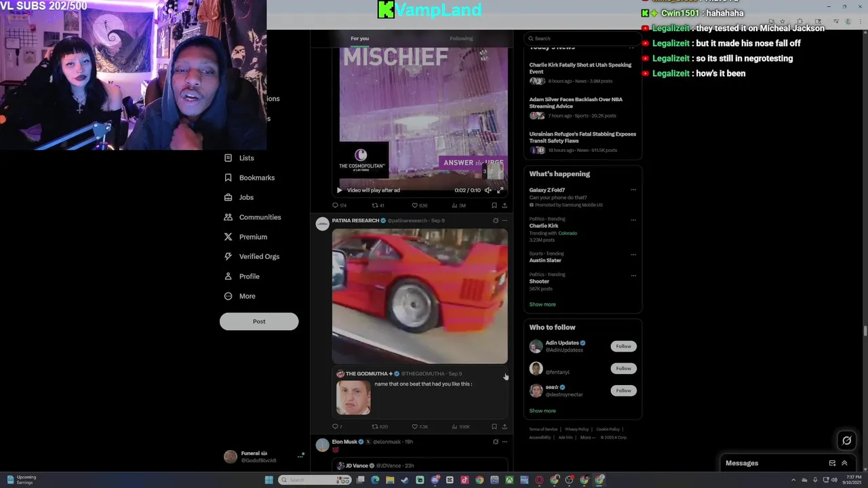Go to Communities in the sidebar
868x488 pixels.
[252, 217]
